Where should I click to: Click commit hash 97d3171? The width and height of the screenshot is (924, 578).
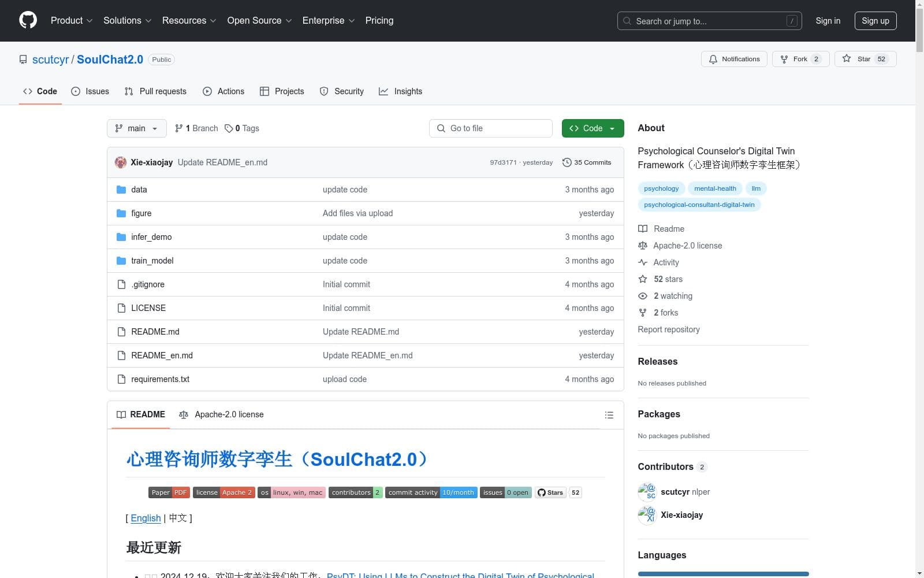(503, 162)
